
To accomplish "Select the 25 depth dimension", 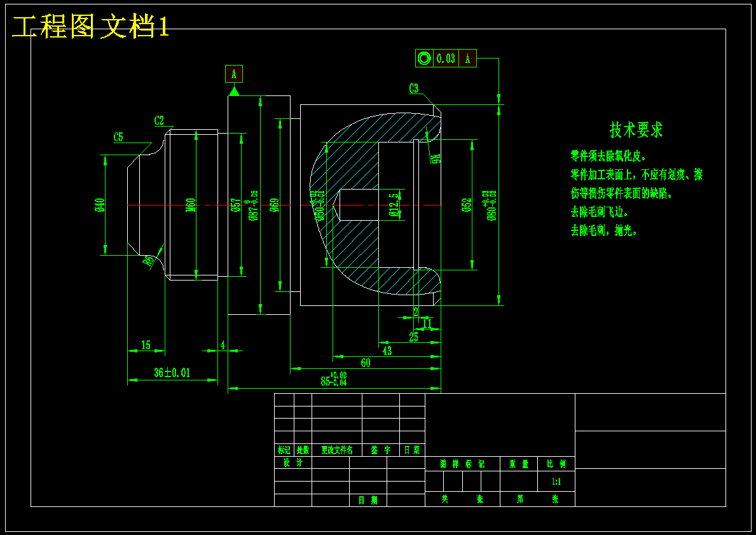I will tap(414, 337).
